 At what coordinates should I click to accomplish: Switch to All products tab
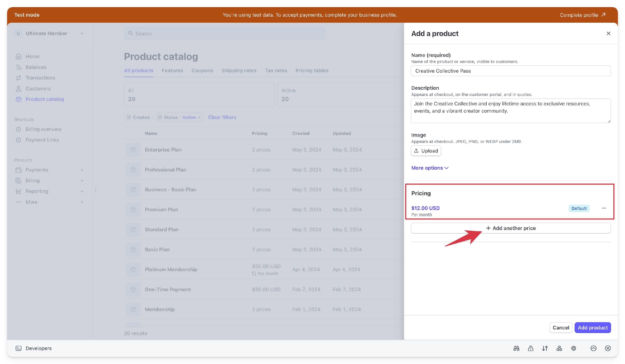pos(139,70)
